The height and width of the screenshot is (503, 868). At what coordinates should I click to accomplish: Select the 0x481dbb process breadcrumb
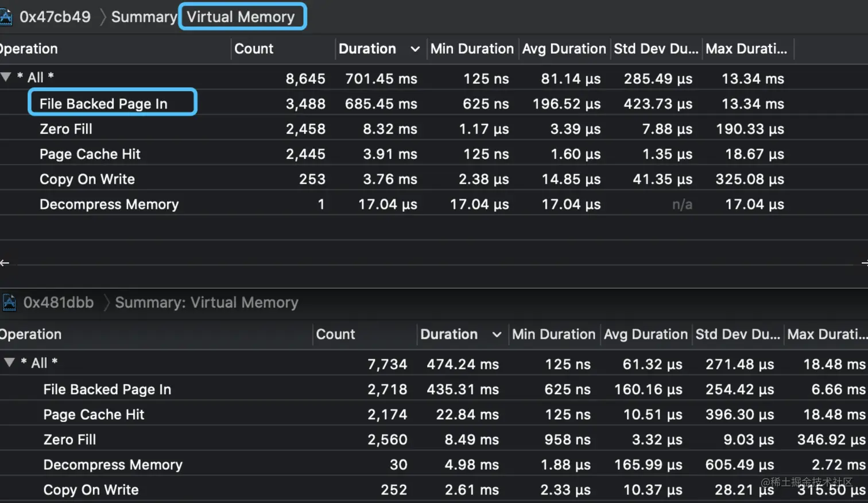coord(59,302)
